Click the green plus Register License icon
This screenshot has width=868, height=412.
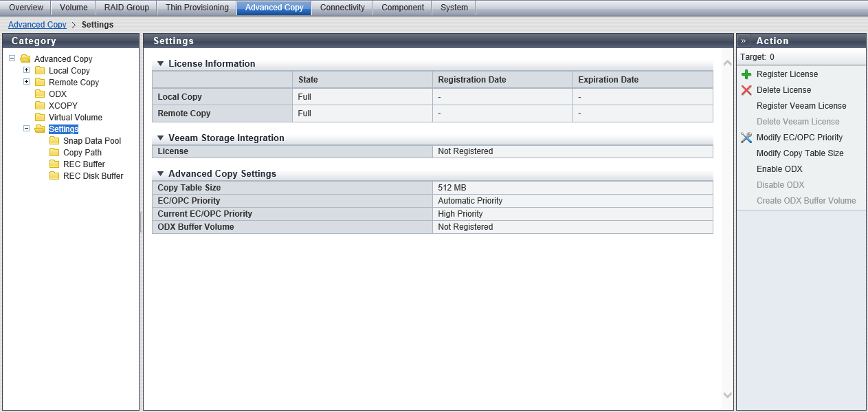point(746,74)
